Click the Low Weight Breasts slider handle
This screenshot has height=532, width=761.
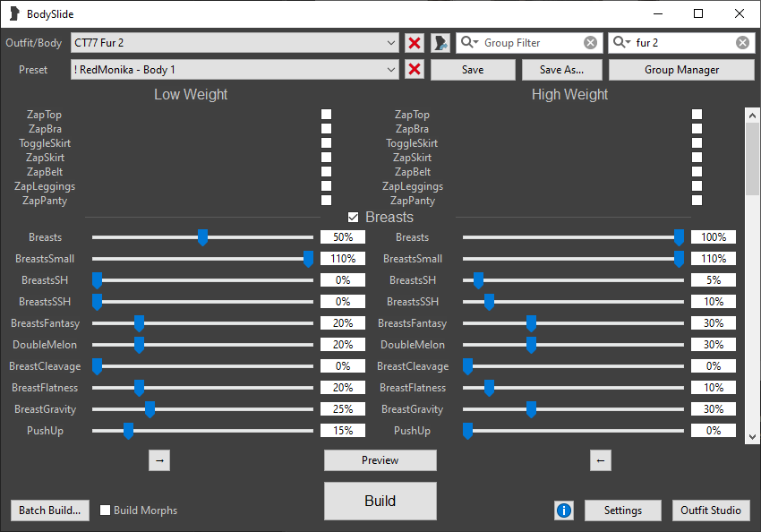(203, 237)
